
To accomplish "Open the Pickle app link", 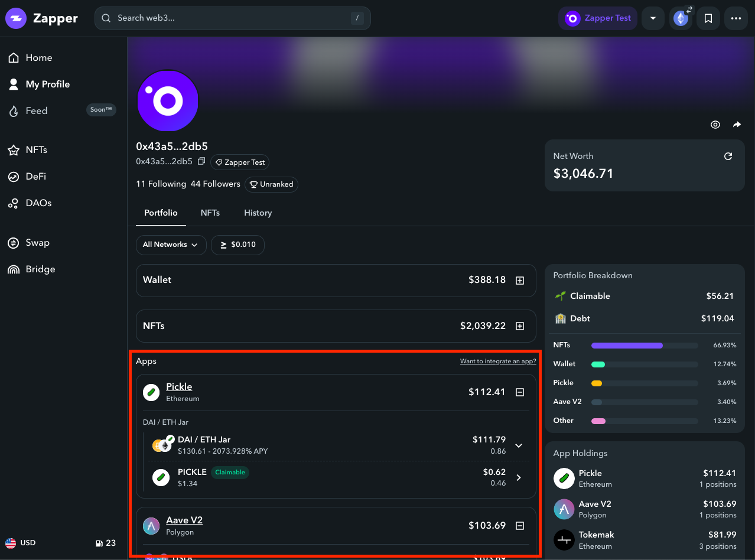I will [x=179, y=387].
